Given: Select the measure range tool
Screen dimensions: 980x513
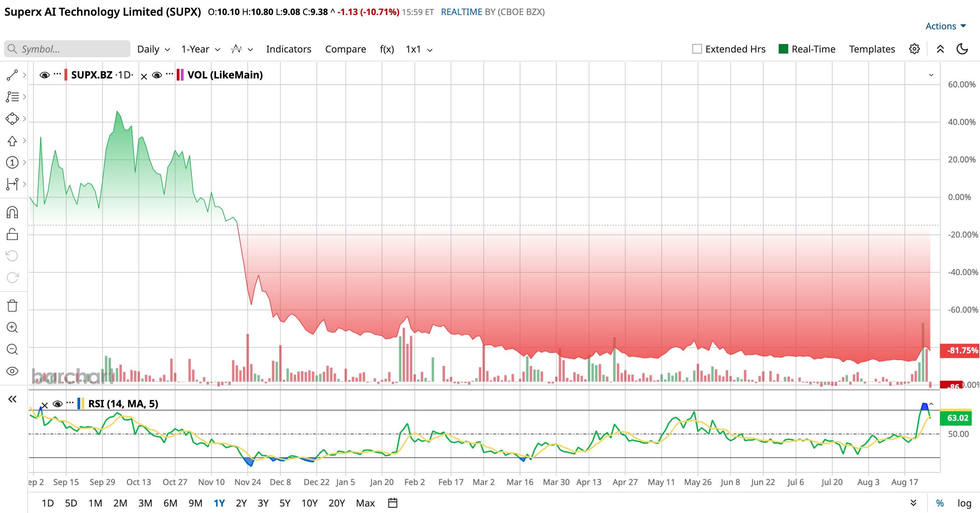Looking at the screenshot, I should pos(12,184).
